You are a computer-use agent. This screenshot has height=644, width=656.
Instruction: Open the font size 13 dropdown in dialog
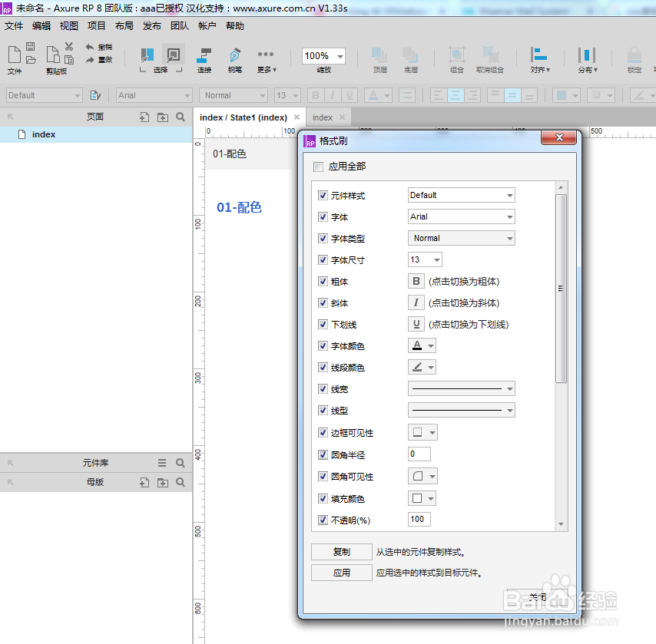tap(425, 259)
